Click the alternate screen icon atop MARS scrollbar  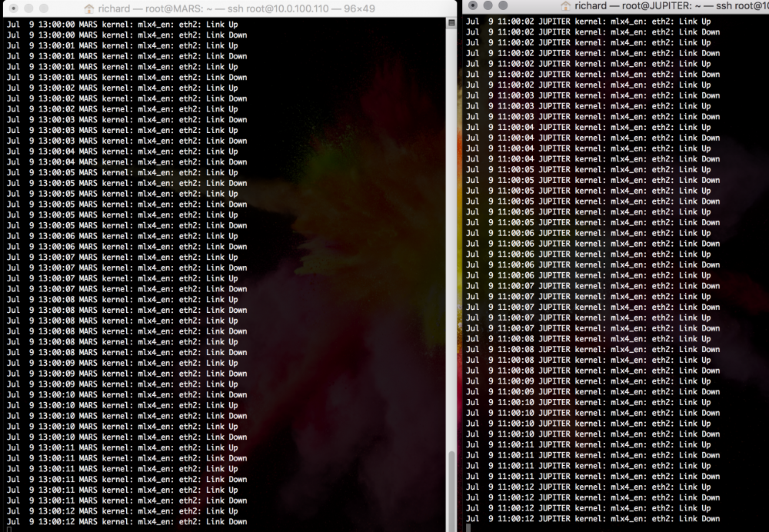tap(451, 22)
